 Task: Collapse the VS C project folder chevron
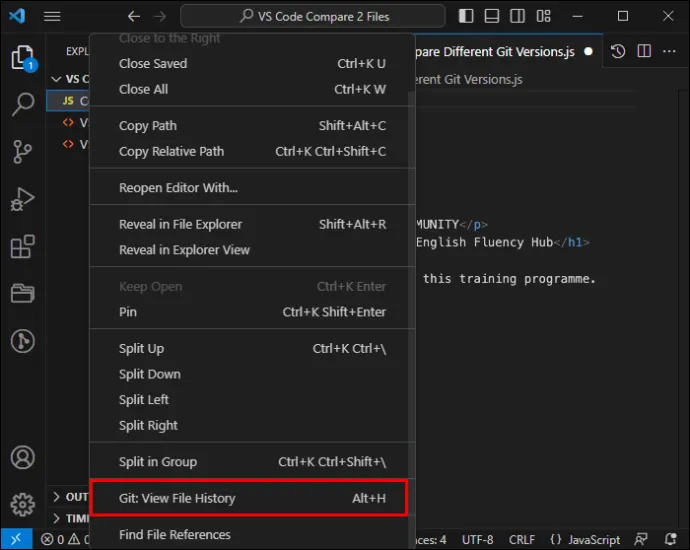coord(56,79)
